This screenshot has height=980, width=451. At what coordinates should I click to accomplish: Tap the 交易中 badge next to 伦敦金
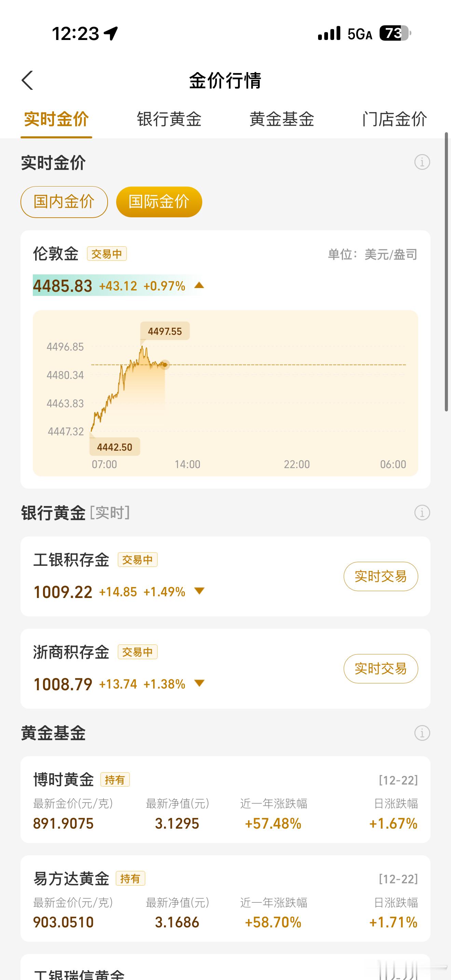coord(107,254)
